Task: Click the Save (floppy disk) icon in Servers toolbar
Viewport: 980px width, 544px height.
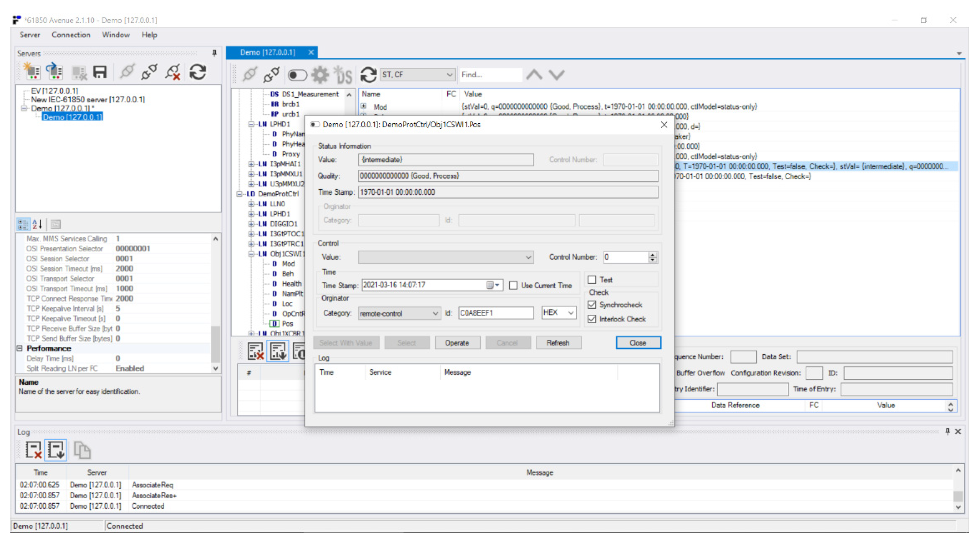Action: pyautogui.click(x=100, y=72)
